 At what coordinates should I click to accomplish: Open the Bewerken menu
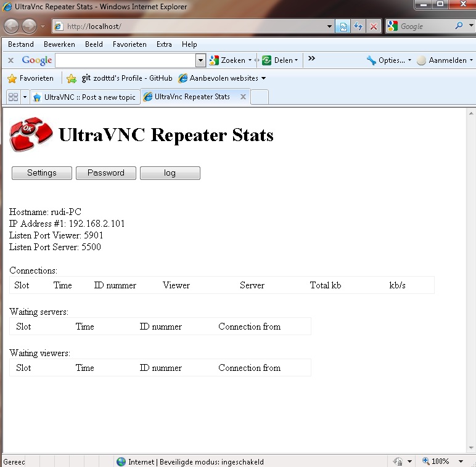[x=59, y=44]
